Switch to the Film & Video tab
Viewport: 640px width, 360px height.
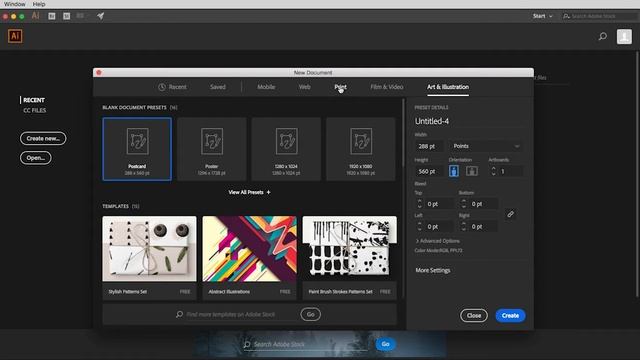pyautogui.click(x=387, y=87)
